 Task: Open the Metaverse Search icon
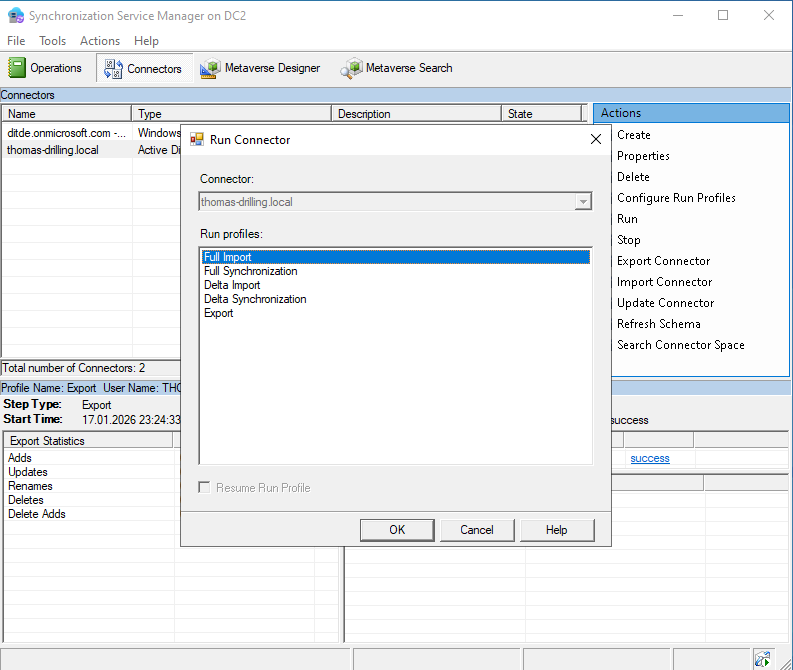tap(351, 68)
